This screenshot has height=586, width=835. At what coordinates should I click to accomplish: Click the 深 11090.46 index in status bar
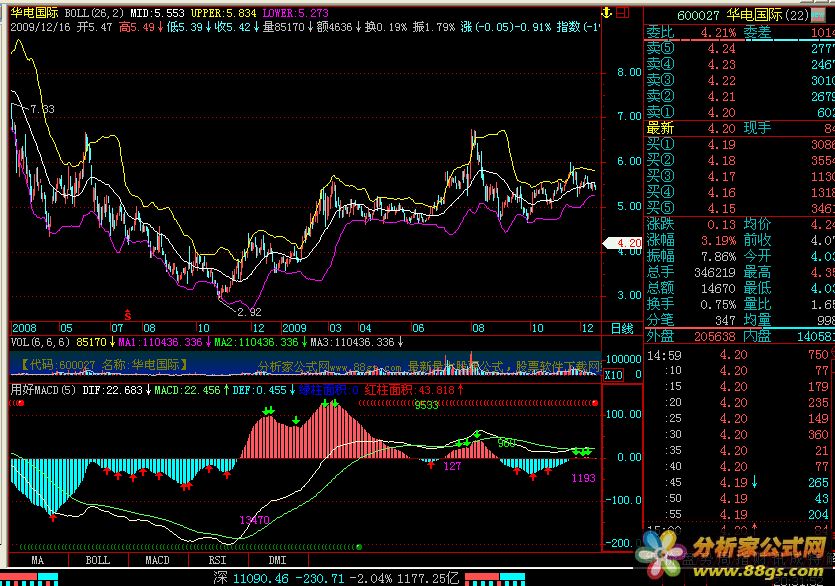pos(251,578)
